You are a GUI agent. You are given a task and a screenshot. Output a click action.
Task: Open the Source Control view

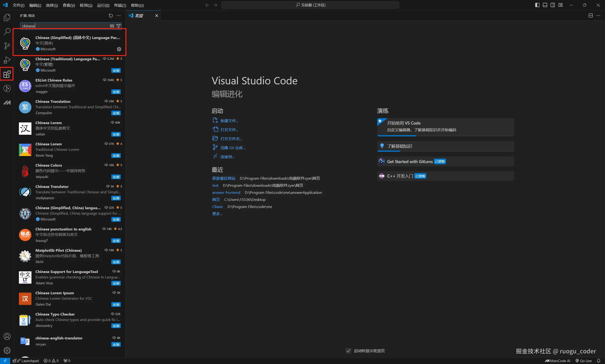(x=7, y=46)
